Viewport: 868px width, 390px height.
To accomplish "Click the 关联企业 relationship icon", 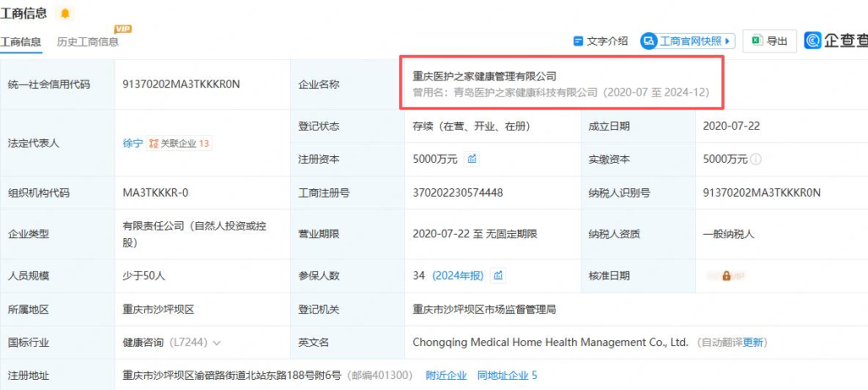I will [154, 143].
